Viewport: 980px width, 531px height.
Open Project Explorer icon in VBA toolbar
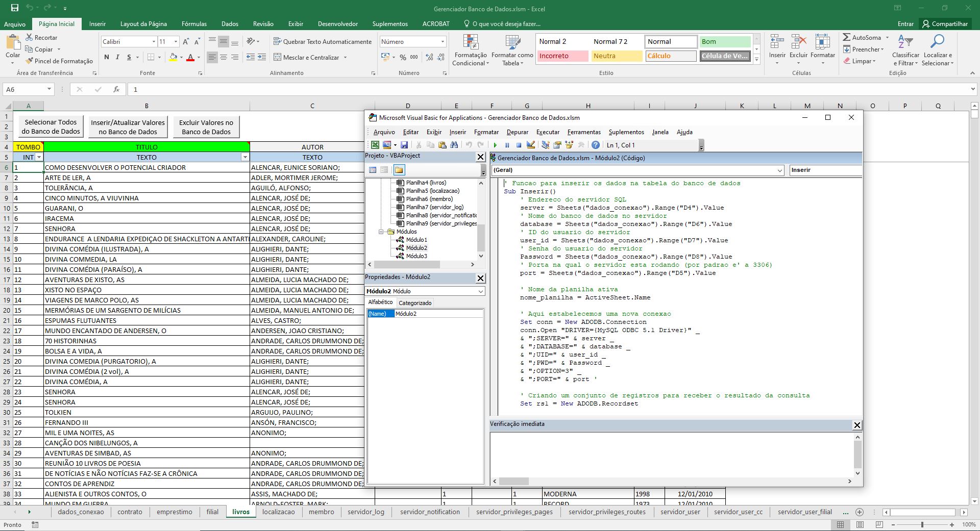click(x=546, y=145)
